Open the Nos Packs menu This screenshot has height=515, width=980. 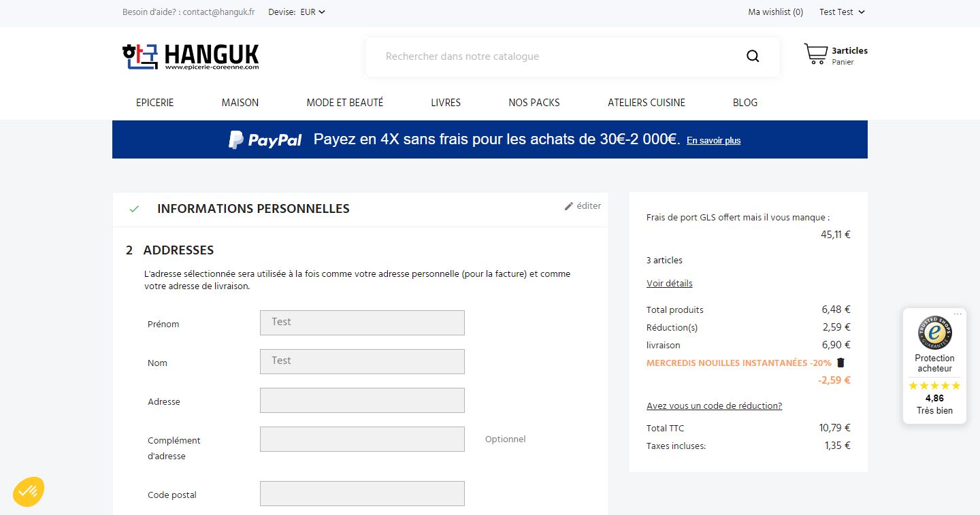coord(534,103)
